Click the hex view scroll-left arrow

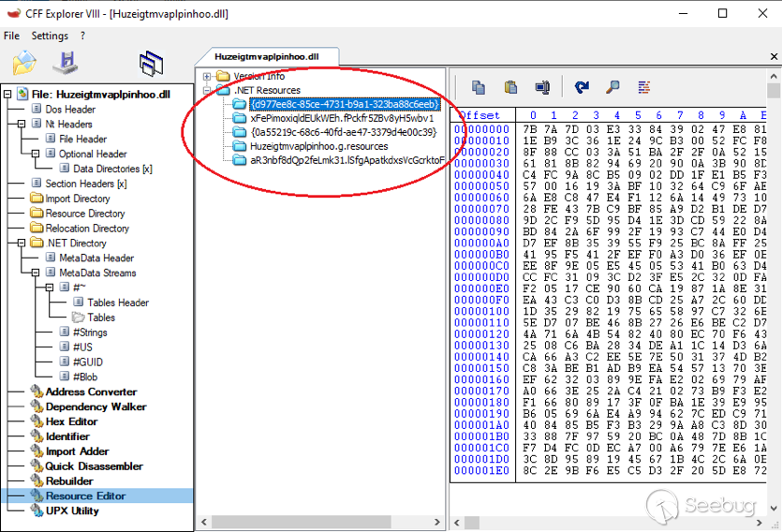coord(457,523)
